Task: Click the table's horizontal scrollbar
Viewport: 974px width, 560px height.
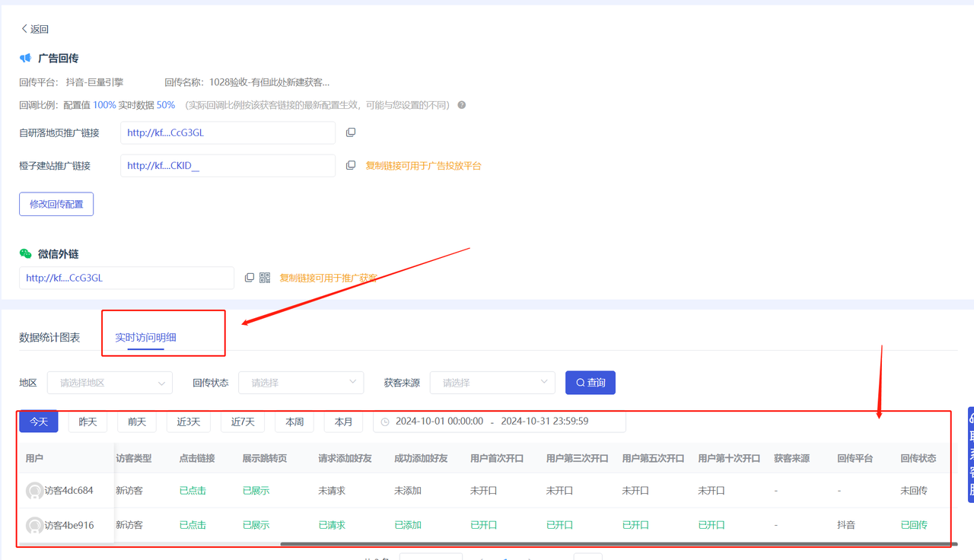Action: point(616,544)
